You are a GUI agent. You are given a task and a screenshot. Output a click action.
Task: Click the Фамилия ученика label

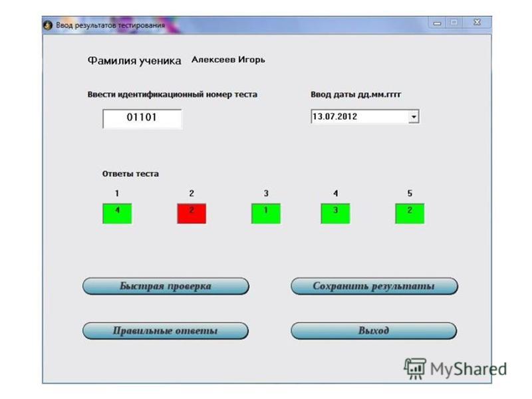point(134,61)
